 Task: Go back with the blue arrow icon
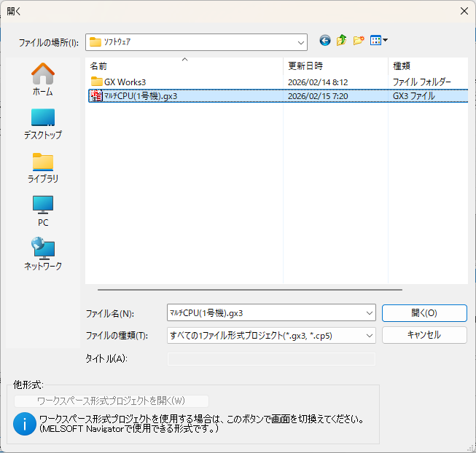point(325,40)
